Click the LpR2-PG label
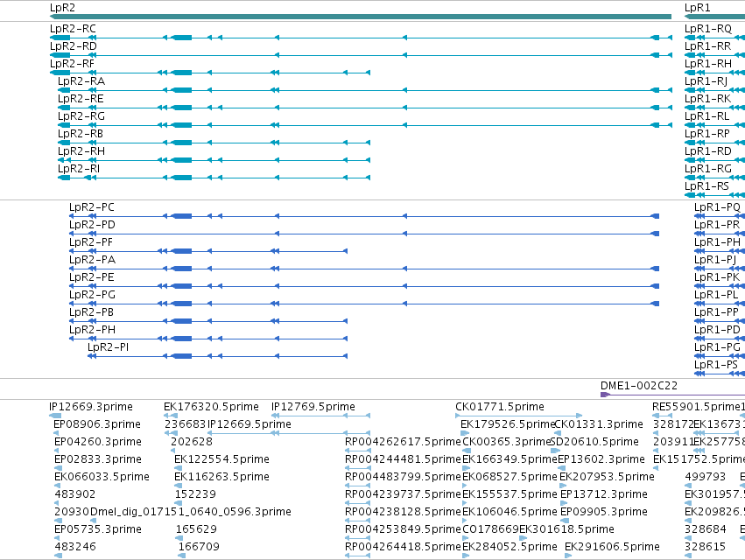 pos(92,295)
